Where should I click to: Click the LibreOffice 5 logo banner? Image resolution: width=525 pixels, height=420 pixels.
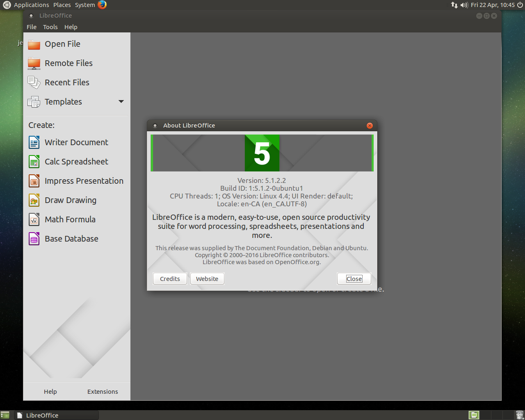point(262,153)
